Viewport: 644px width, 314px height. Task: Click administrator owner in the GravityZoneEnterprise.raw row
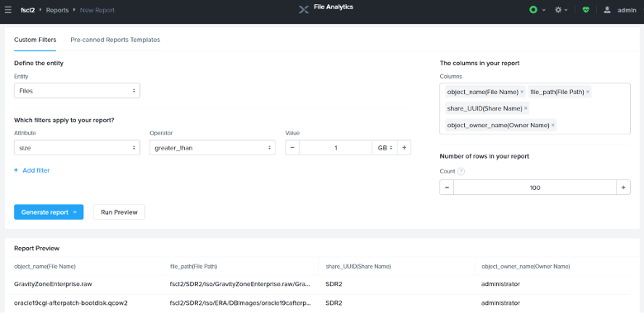click(x=500, y=284)
